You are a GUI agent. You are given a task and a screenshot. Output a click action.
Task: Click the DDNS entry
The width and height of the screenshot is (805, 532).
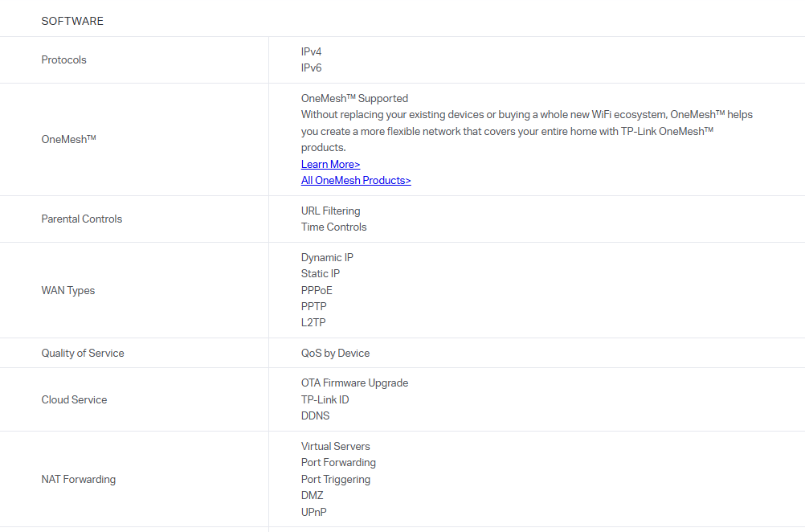(x=315, y=415)
